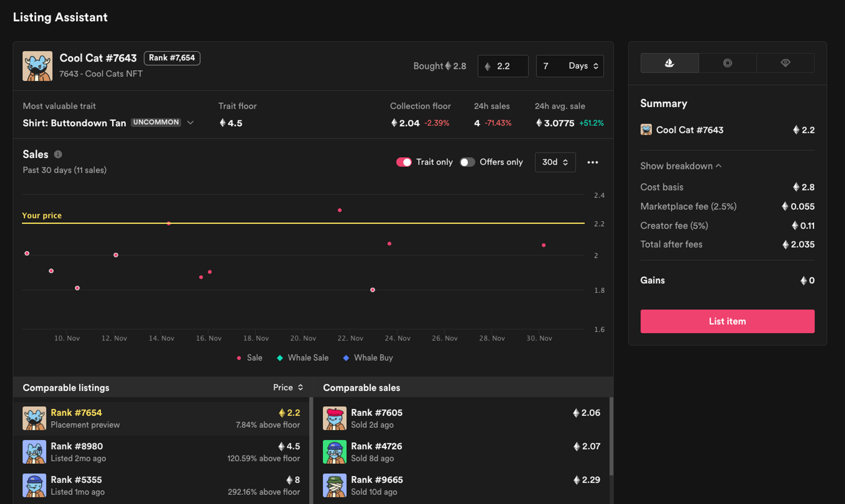
Task: Click the Creator fee (5%) label
Action: click(674, 225)
